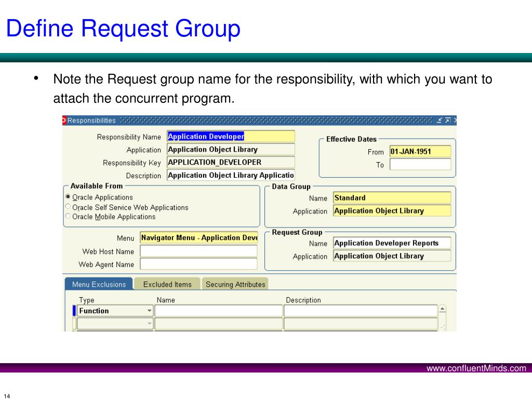Click the Description column header in Menu Exclusions
The image size is (532, 399).
click(x=303, y=300)
